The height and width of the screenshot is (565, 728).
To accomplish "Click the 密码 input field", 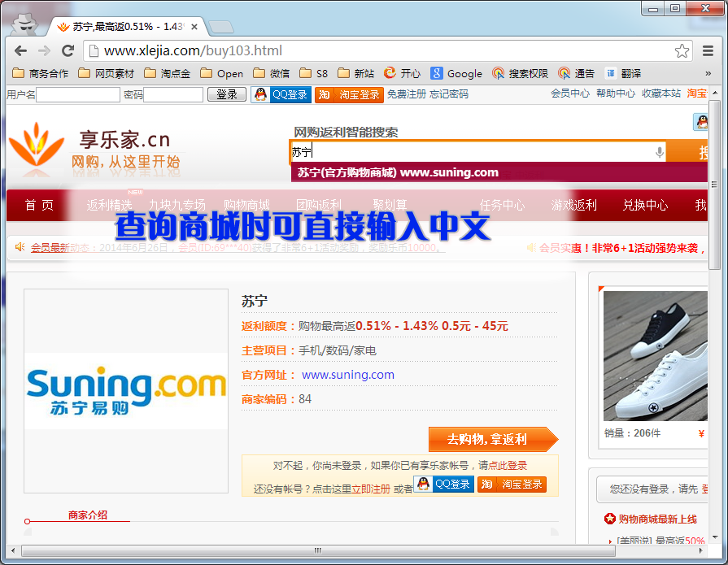I will pyautogui.click(x=173, y=94).
